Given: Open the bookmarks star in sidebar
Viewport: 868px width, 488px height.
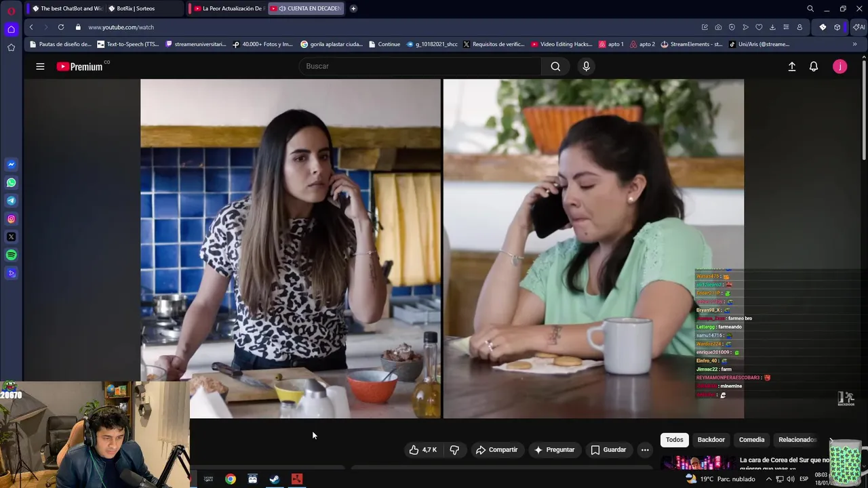Looking at the screenshot, I should pos(11,47).
